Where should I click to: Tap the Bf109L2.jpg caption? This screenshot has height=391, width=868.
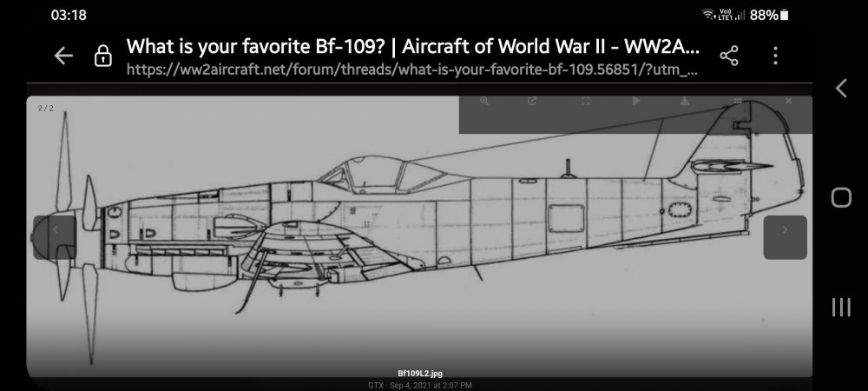(420, 374)
